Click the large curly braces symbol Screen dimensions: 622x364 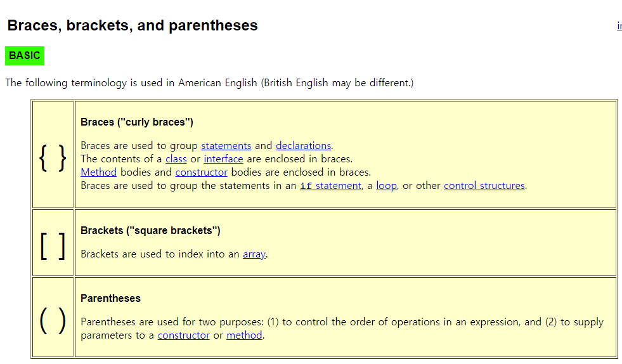(x=53, y=158)
